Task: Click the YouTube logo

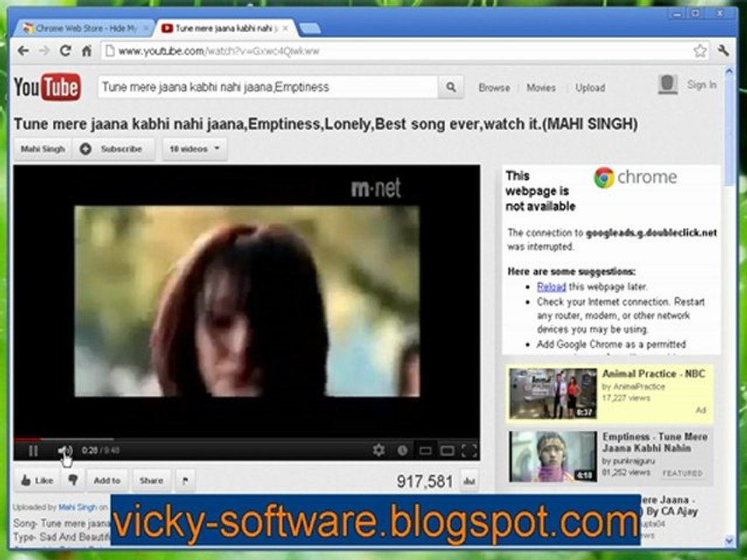Action: click(47, 87)
